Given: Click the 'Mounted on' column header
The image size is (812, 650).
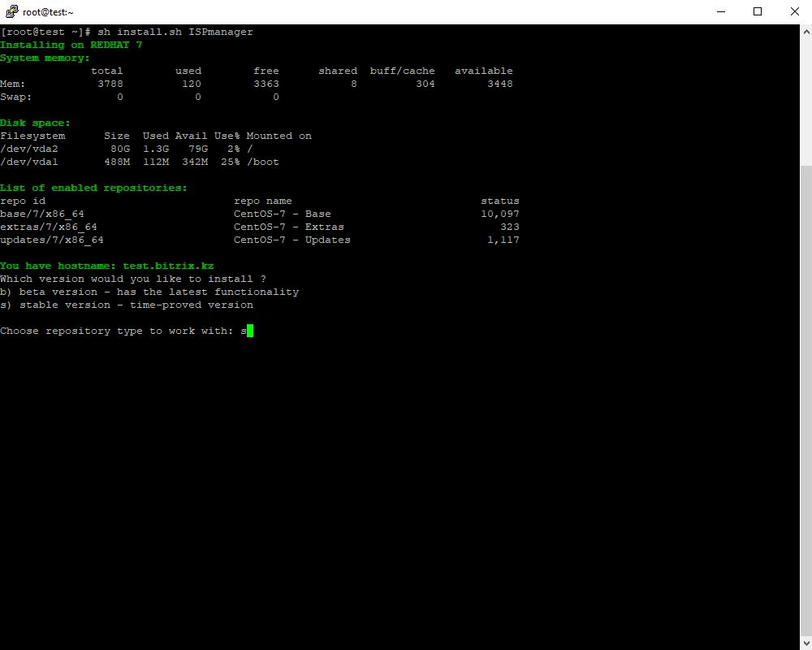Looking at the screenshot, I should [x=279, y=136].
